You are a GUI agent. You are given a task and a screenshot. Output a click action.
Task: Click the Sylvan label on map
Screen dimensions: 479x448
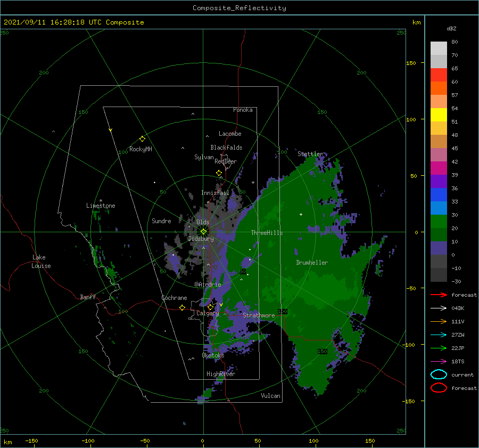204,157
